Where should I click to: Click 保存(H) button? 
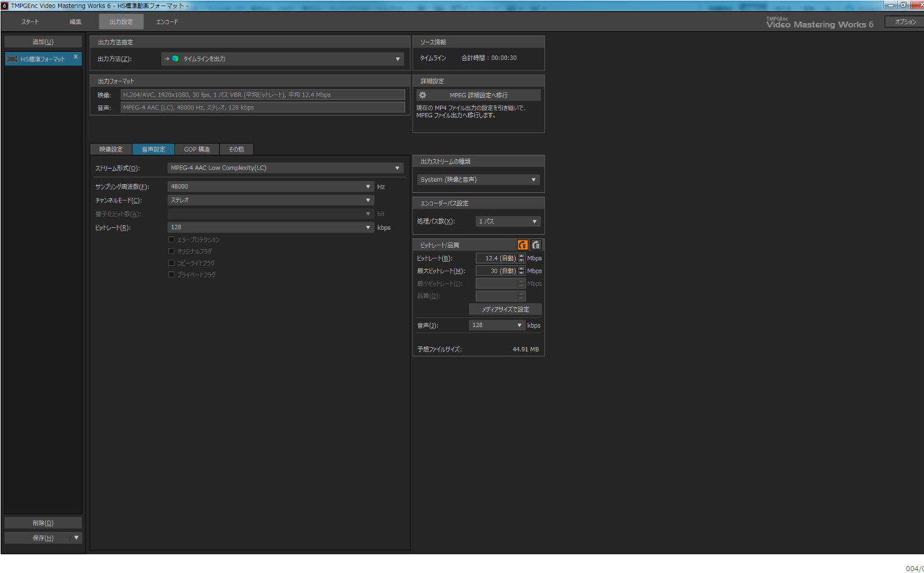pyautogui.click(x=38, y=537)
